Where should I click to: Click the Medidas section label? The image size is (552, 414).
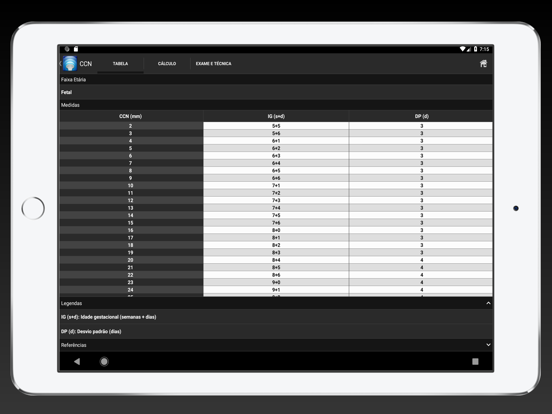[x=70, y=105]
